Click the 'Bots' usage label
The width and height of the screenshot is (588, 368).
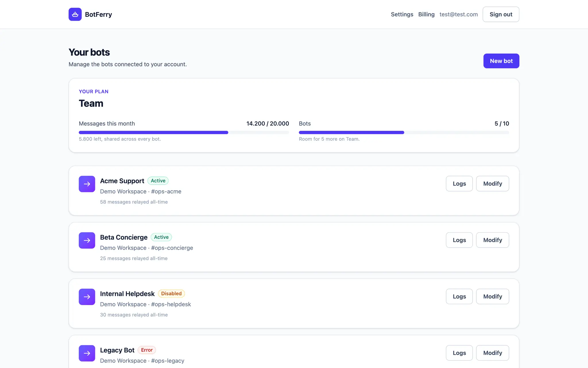click(x=305, y=124)
